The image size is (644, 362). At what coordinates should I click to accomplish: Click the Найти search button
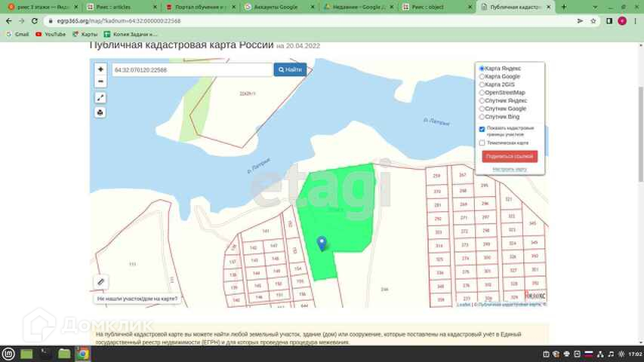[290, 70]
